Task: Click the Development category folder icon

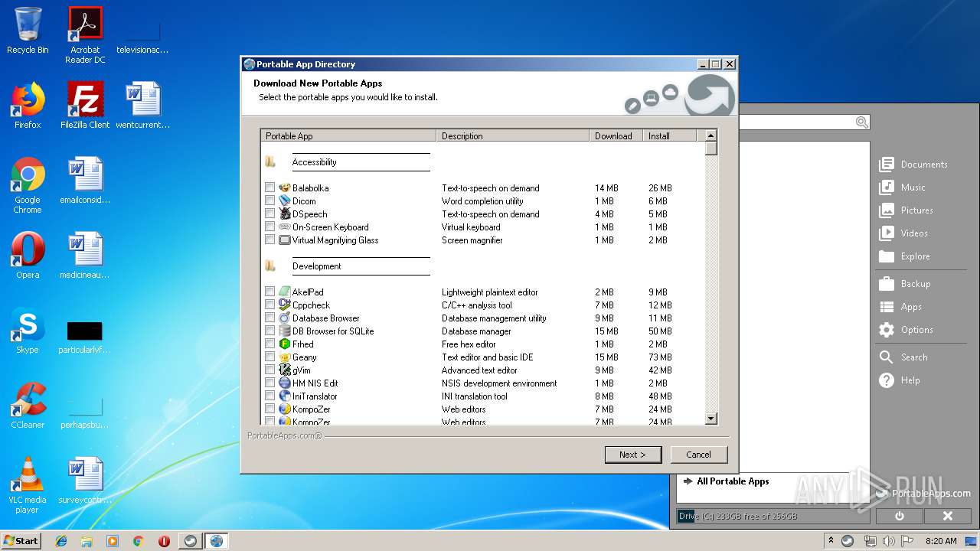Action: coord(270,266)
